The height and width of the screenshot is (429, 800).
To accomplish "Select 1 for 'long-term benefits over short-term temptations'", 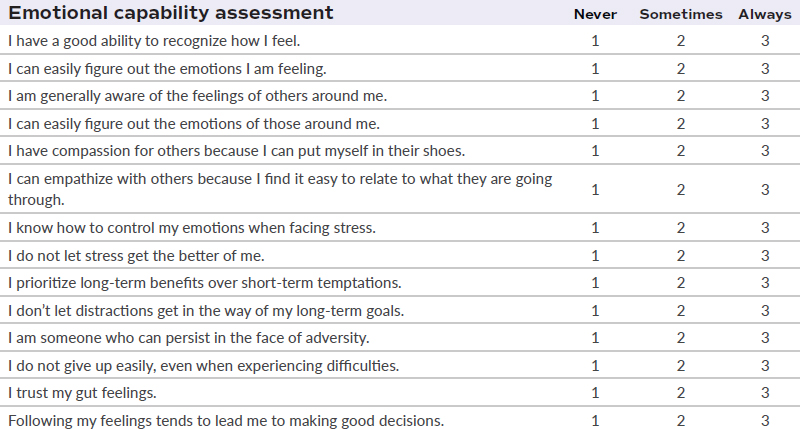I will 595,283.
